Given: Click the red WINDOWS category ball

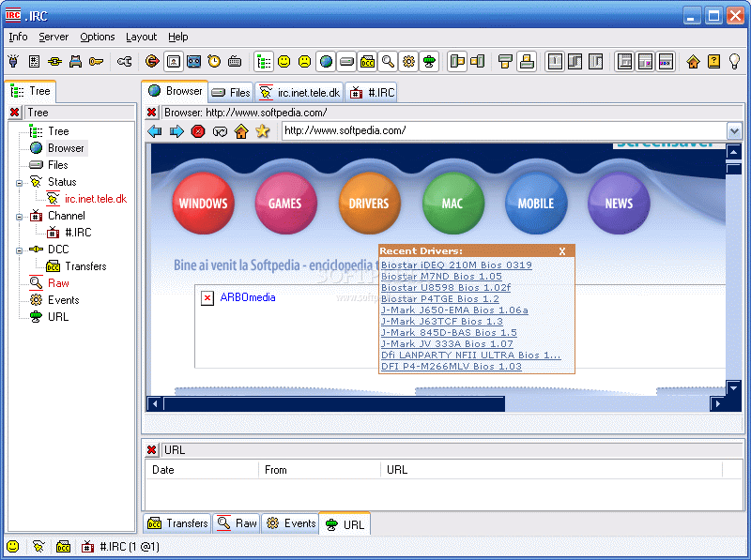Looking at the screenshot, I should [203, 204].
